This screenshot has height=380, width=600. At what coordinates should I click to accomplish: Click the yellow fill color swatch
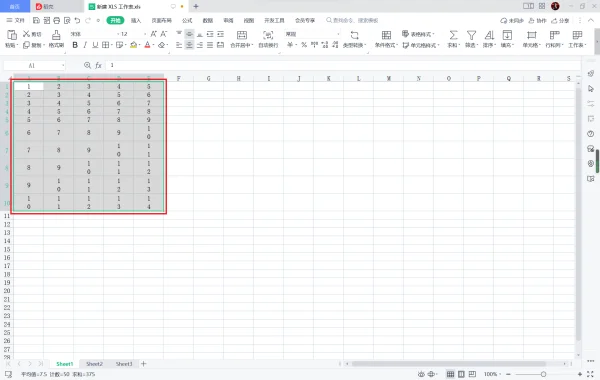(x=134, y=45)
